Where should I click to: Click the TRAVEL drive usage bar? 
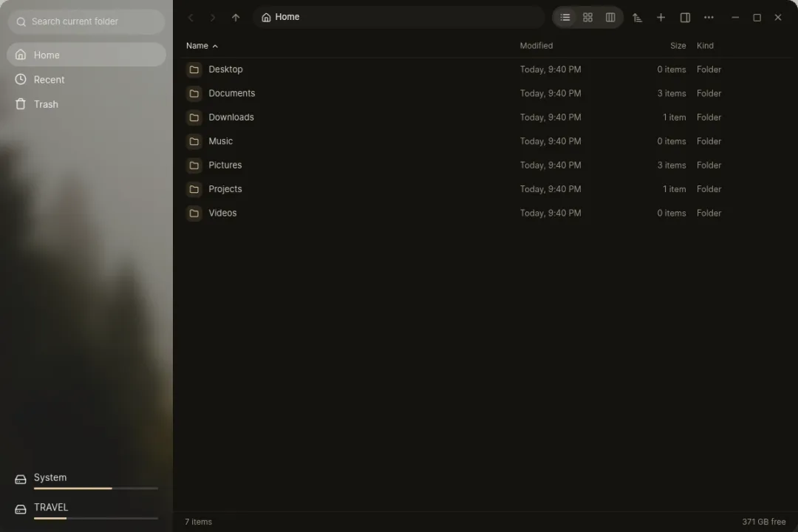[95, 518]
